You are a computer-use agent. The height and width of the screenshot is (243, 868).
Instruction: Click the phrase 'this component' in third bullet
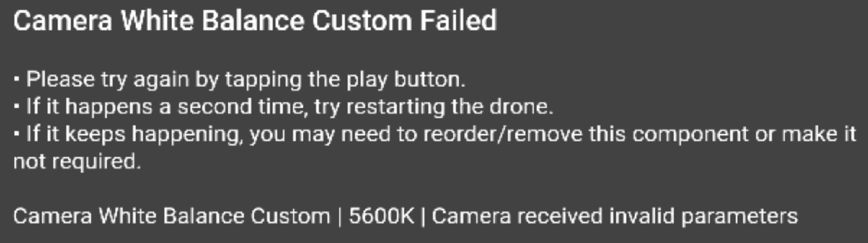[x=669, y=135]
